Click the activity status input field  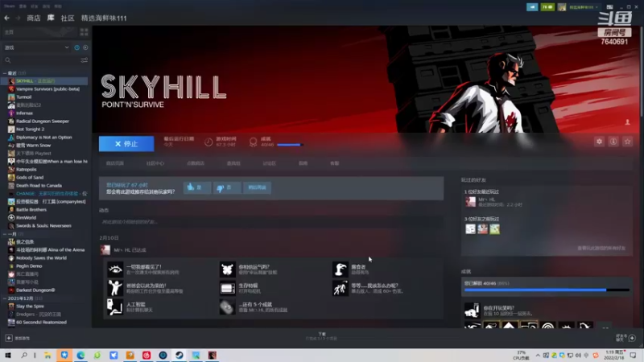click(271, 222)
